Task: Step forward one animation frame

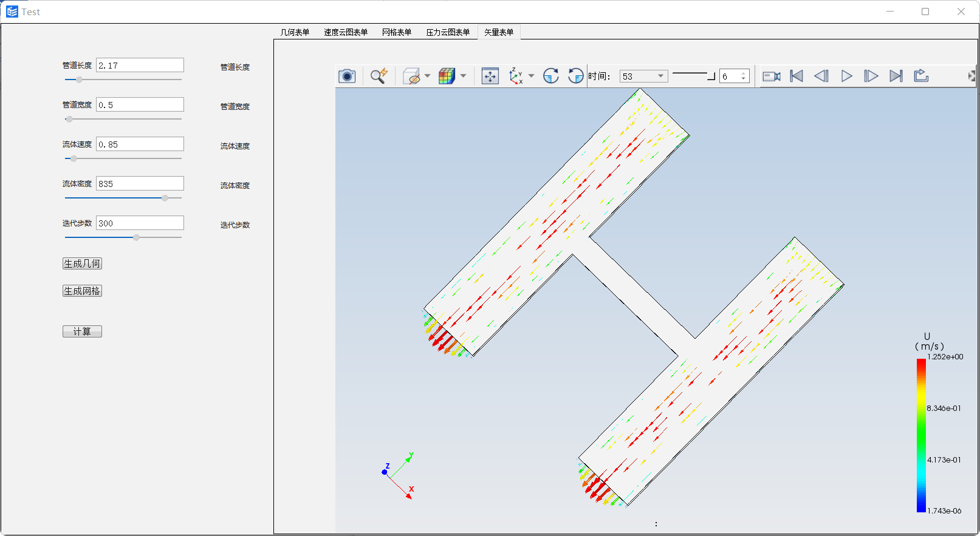Action: tap(871, 76)
